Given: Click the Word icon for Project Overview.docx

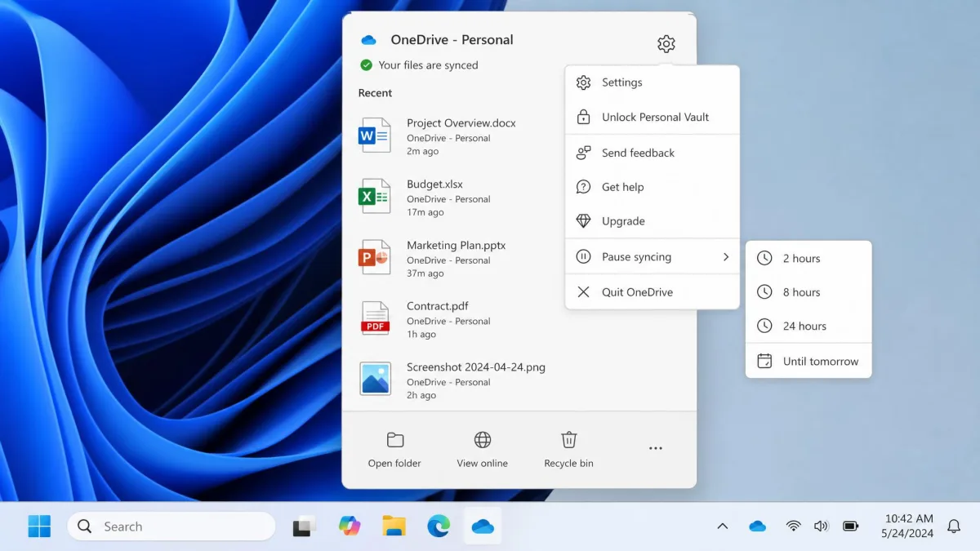Looking at the screenshot, I should click(374, 136).
